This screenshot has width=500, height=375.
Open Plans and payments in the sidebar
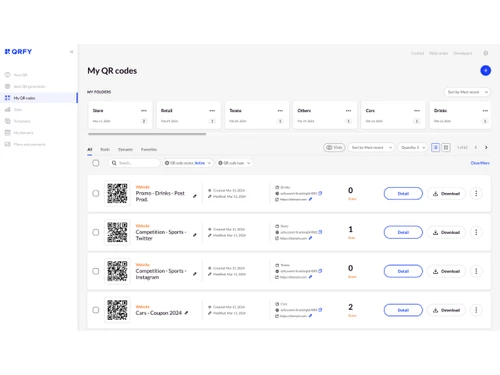click(25, 144)
